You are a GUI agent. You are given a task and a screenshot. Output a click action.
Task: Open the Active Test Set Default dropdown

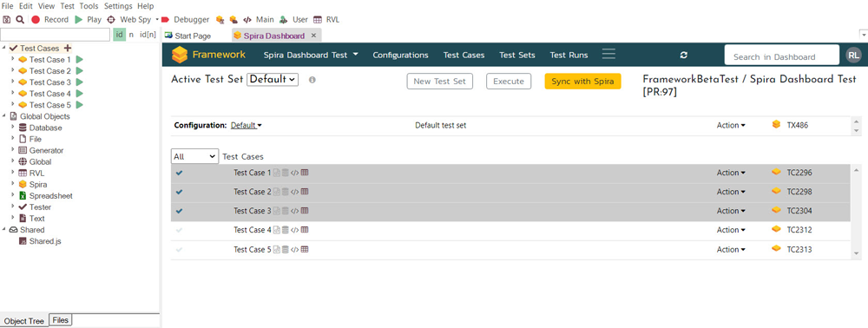click(x=273, y=79)
